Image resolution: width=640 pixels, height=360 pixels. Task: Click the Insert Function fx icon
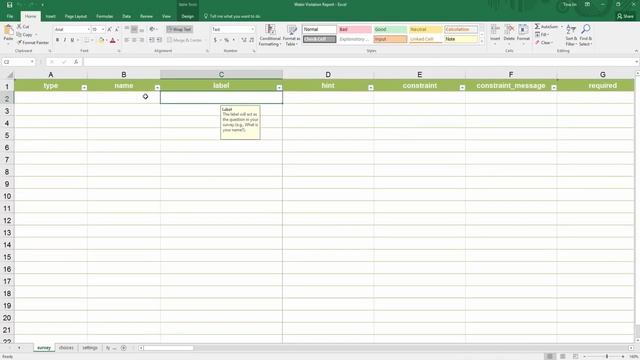coord(76,62)
